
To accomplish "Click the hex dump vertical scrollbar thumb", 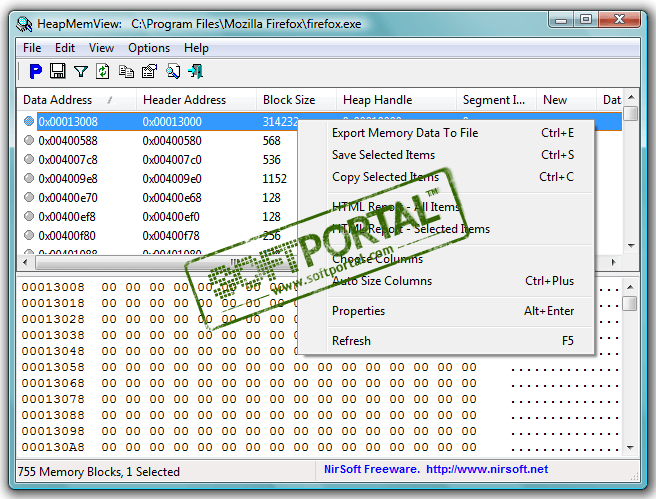I will [x=630, y=304].
